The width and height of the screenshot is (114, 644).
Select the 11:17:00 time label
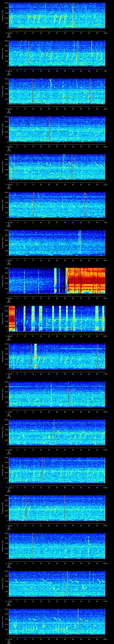9,639
